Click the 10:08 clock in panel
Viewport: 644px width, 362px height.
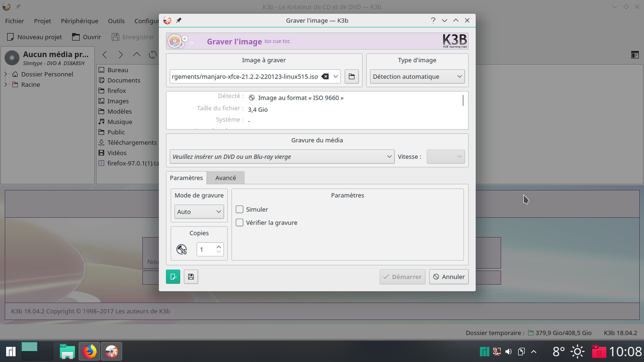[626, 351]
